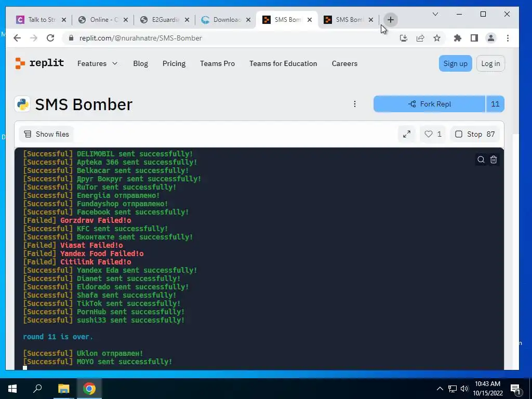
Task: Fork this Repl
Action: [430, 104]
